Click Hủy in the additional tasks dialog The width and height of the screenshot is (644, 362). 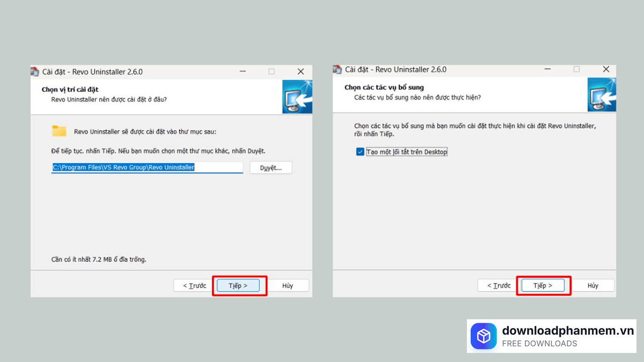pos(593,286)
